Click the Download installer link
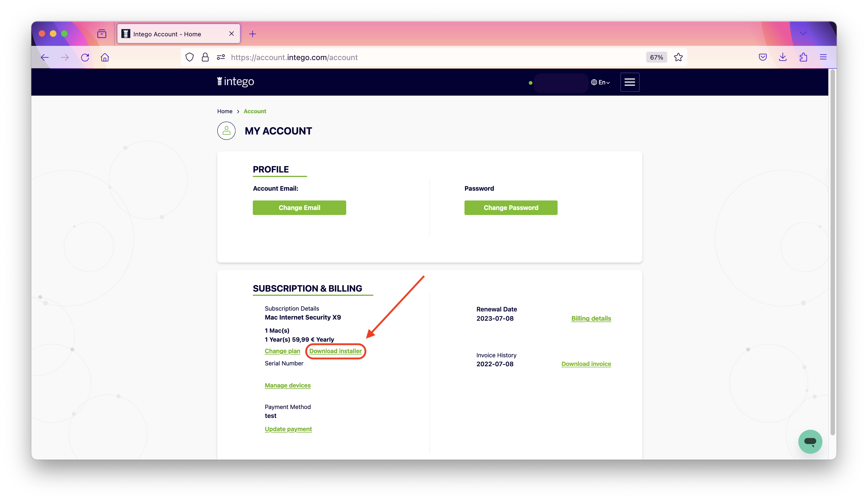868x501 pixels. pos(336,351)
